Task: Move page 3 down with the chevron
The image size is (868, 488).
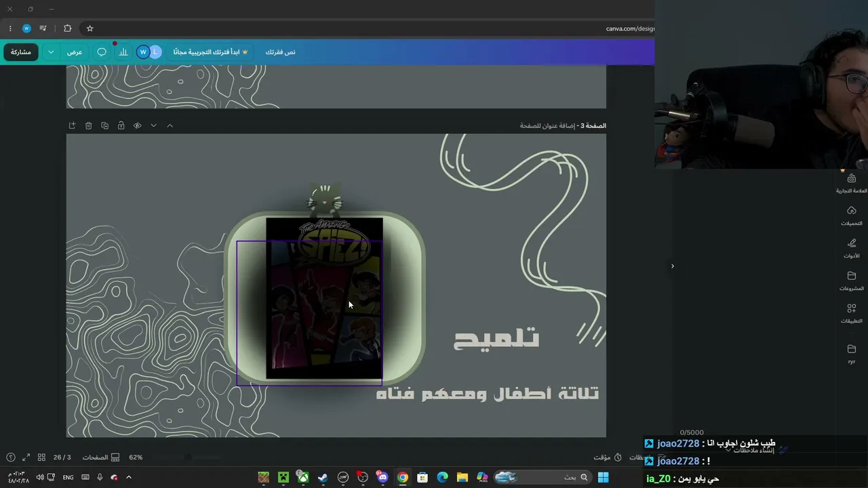Action: click(x=154, y=125)
